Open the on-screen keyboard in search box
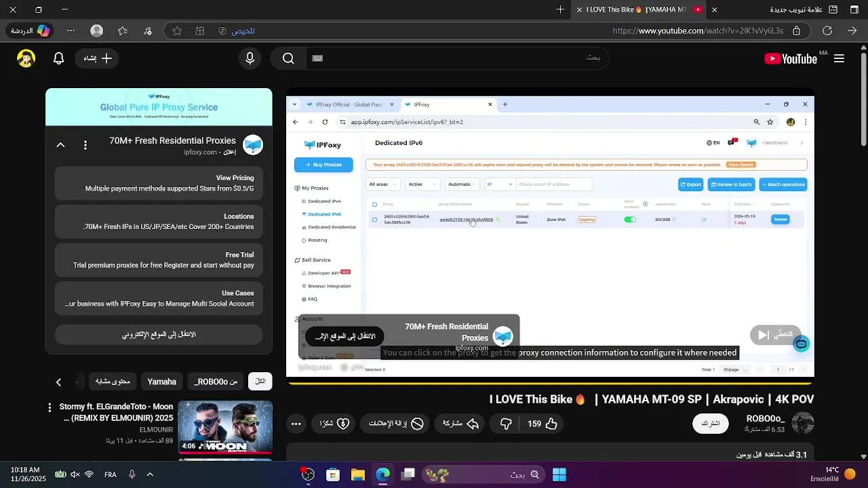Screen dimensions: 868x488 click(317, 58)
